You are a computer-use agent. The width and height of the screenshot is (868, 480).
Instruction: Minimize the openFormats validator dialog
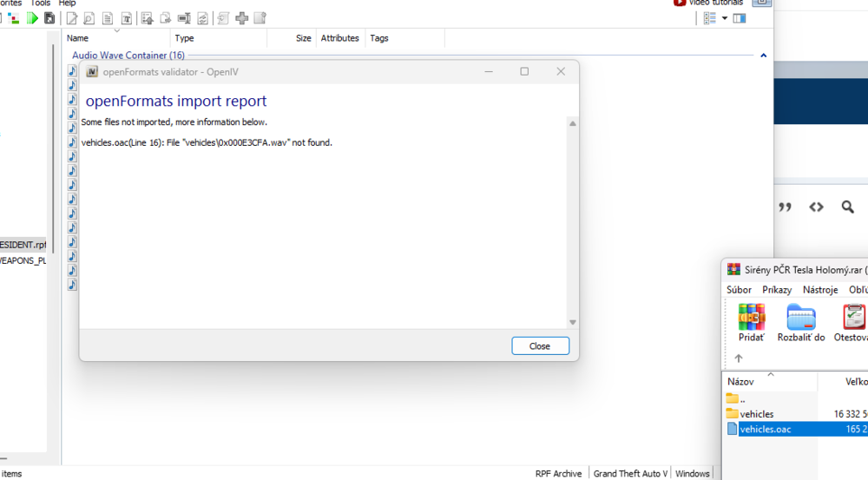point(488,71)
